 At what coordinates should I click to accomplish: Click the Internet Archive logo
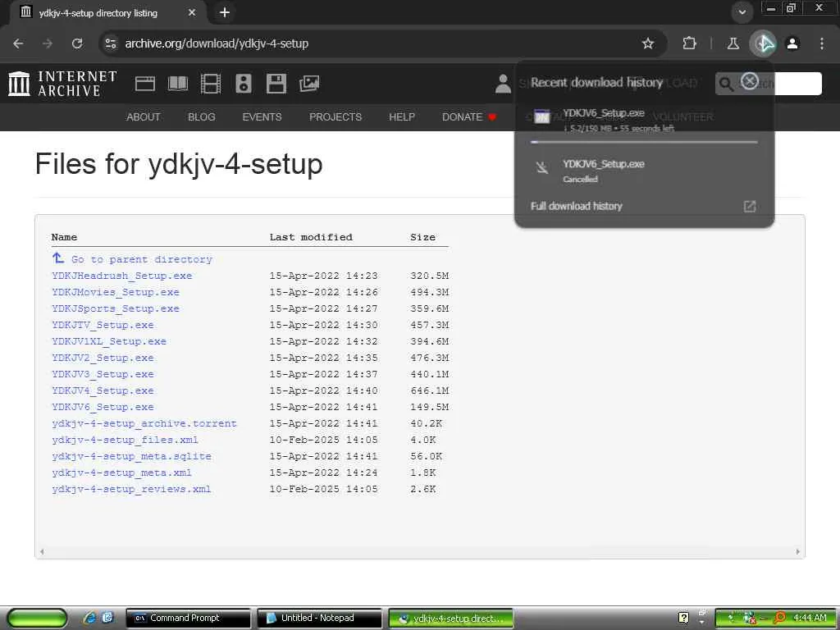[x=62, y=84]
